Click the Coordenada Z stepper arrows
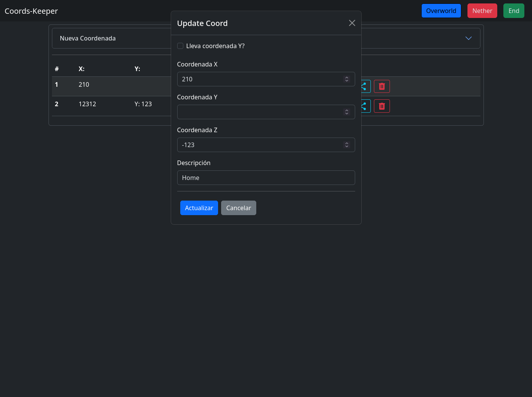This screenshot has width=532, height=397. pyautogui.click(x=347, y=145)
